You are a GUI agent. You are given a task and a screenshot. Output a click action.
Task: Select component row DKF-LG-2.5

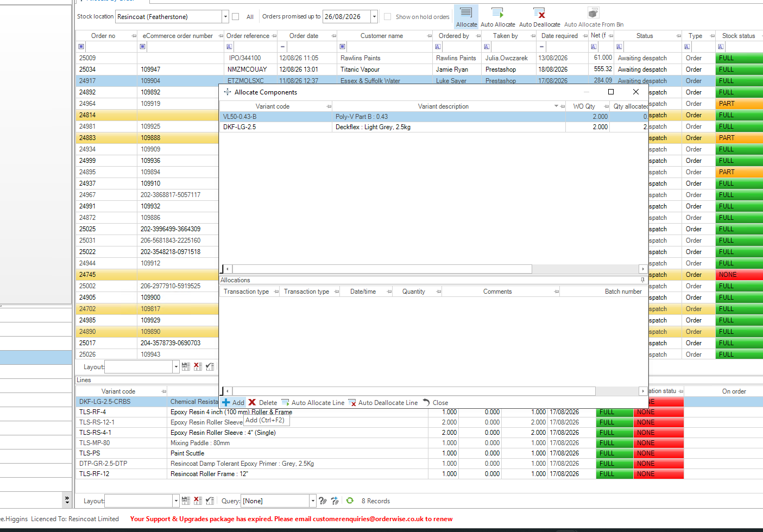click(433, 127)
